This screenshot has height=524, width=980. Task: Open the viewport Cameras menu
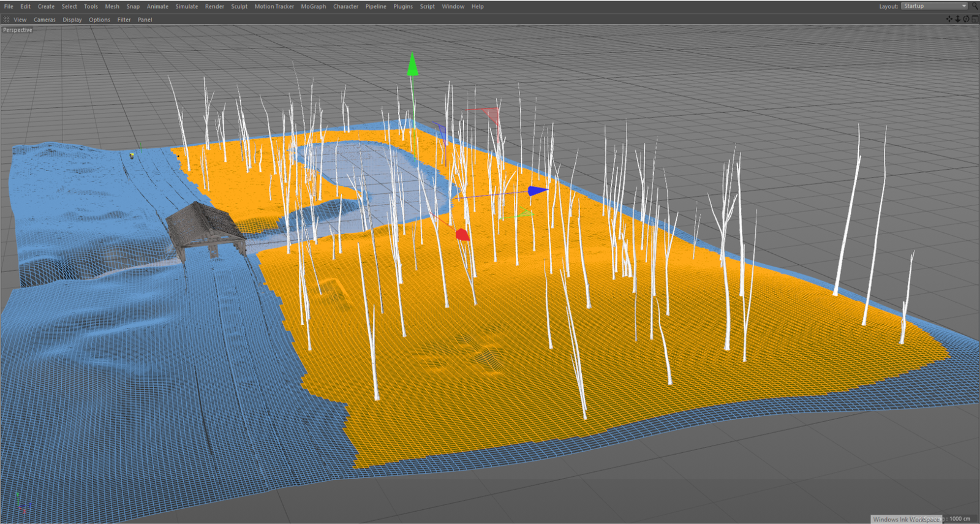point(45,20)
